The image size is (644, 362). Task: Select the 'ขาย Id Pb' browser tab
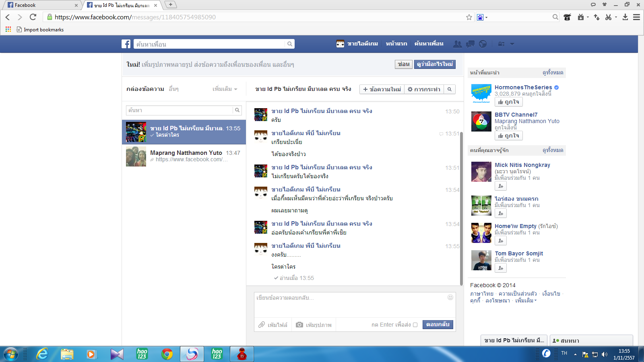click(122, 5)
